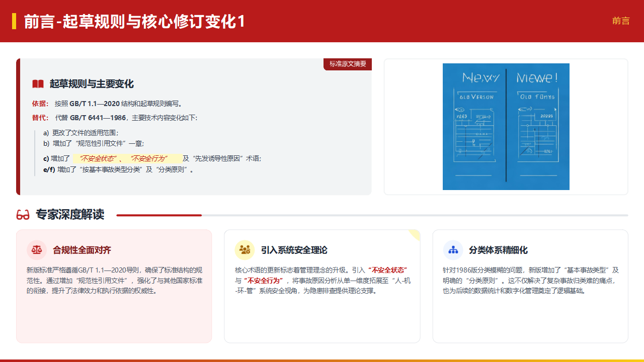This screenshot has height=362, width=644.
Task: Click the 前言 section label at top right
Action: [621, 21]
